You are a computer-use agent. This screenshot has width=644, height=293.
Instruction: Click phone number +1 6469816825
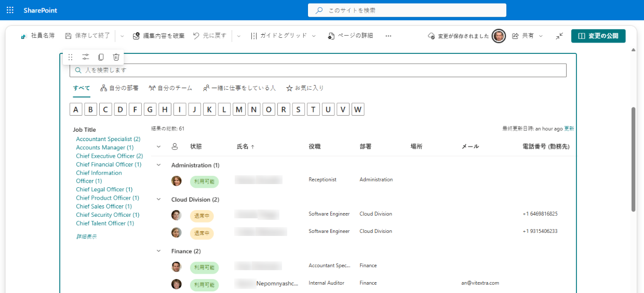tap(540, 214)
